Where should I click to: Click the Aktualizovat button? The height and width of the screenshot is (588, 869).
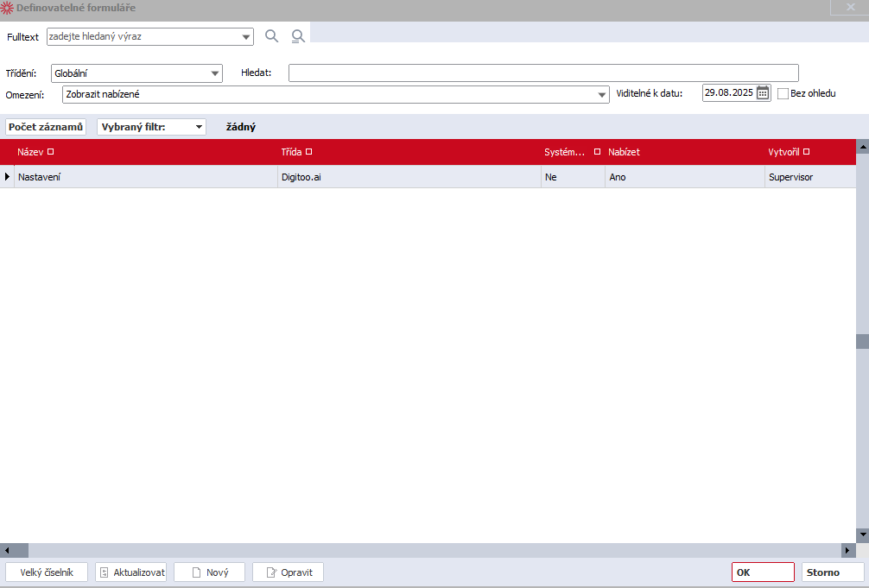[130, 572]
